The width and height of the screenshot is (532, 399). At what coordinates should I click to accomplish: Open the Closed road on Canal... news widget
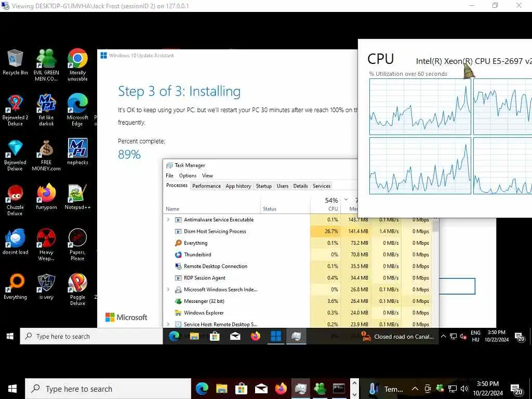click(x=397, y=337)
